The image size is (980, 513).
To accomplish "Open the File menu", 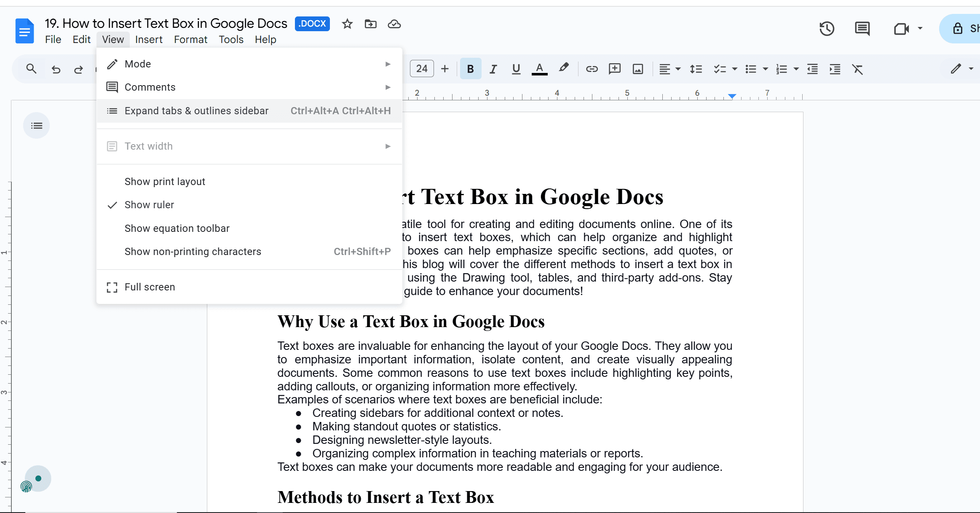I will click(53, 40).
